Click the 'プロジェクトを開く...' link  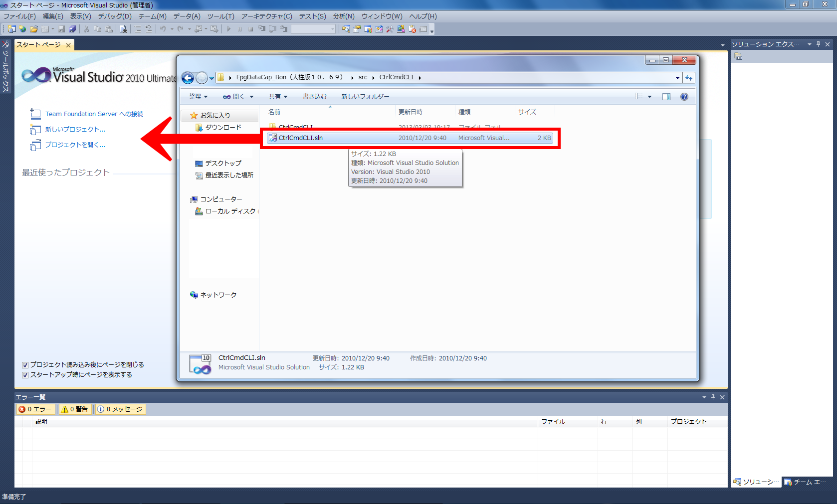click(x=75, y=145)
